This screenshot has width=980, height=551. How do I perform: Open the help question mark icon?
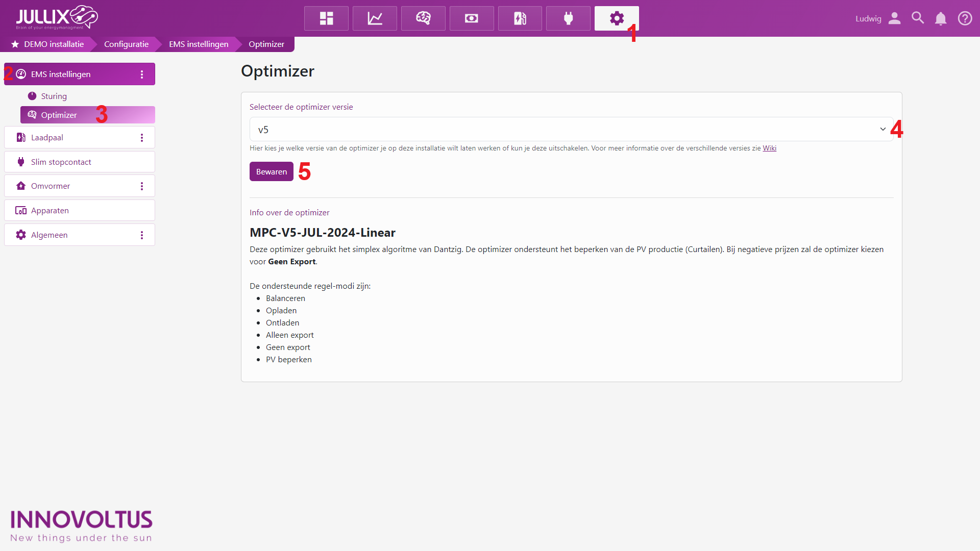965,18
